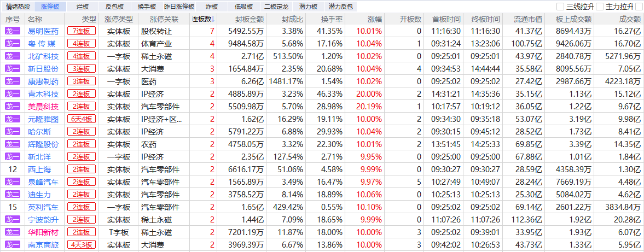Open stock 泉峰汽车
The width and height of the screenshot is (644, 252).
click(43, 182)
